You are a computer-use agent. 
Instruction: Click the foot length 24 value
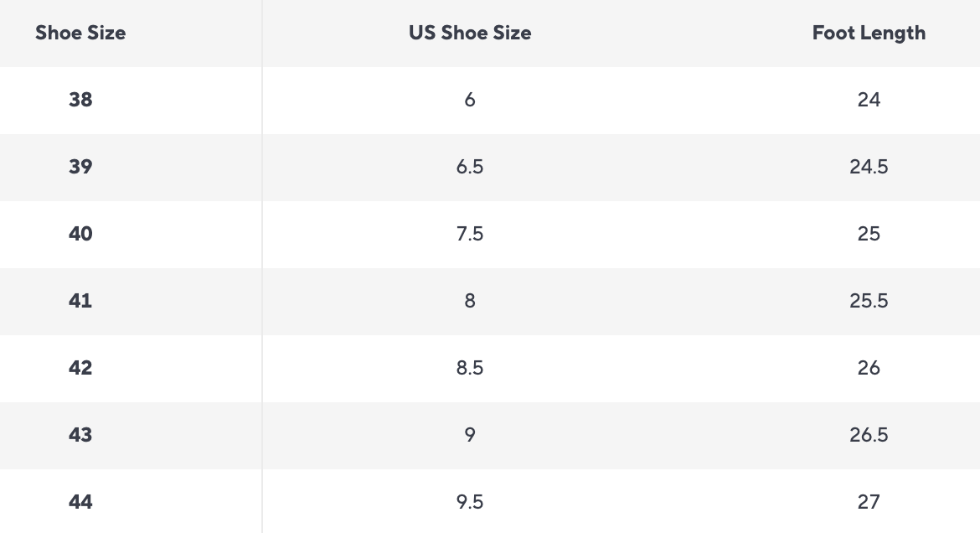coord(869,100)
